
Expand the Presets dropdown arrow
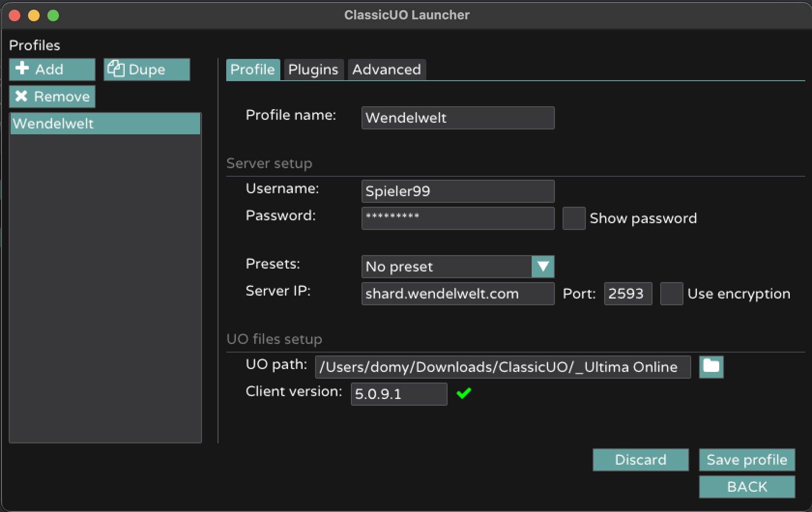(543, 267)
